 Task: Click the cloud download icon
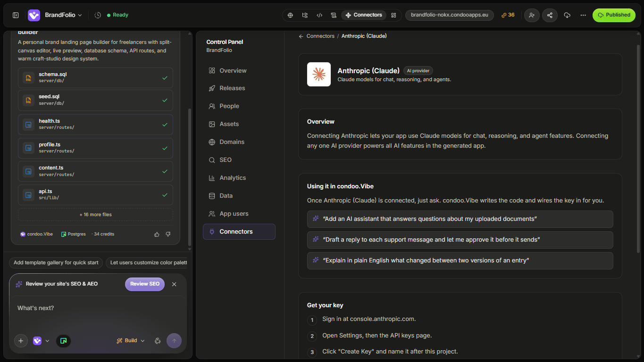click(x=567, y=15)
